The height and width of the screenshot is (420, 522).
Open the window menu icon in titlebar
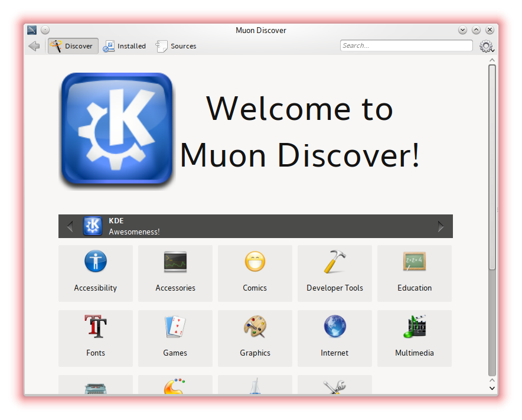[32, 30]
